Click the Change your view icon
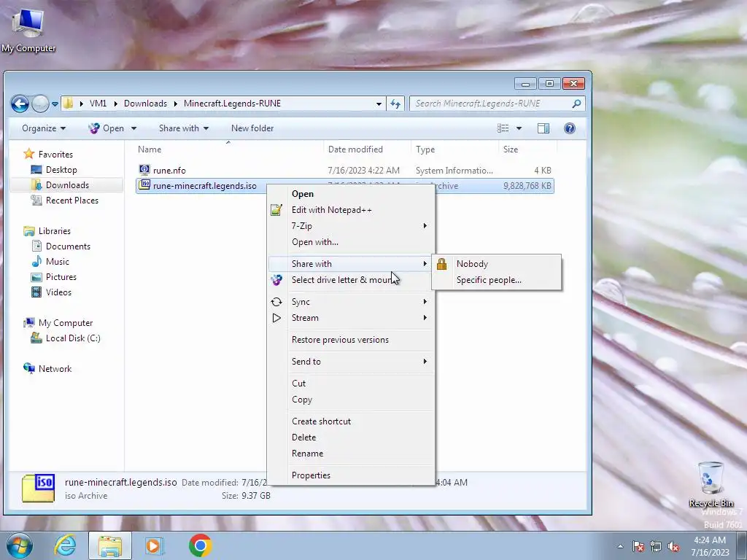747x560 pixels. pyautogui.click(x=503, y=128)
